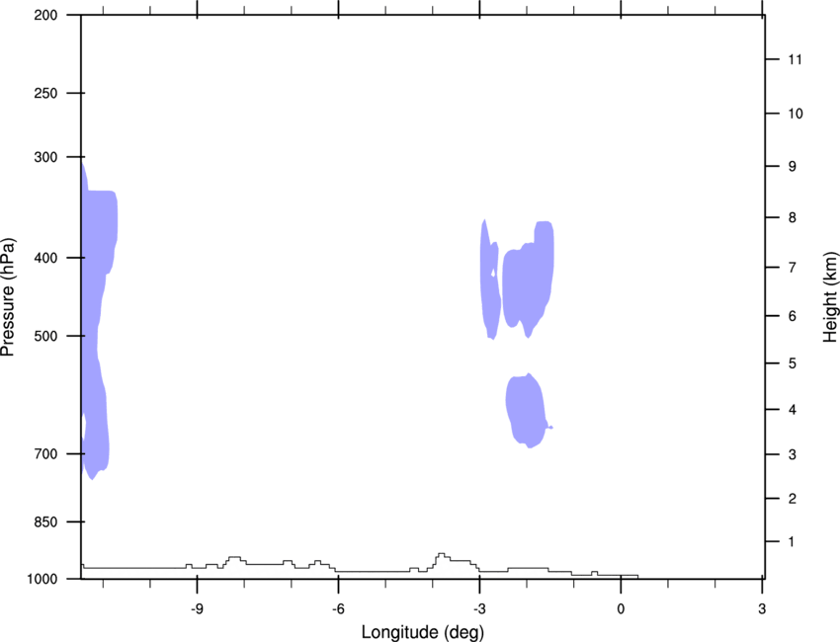This screenshot has width=840, height=642.
Task: Click the 400 pressure tick label
Action: [45, 258]
